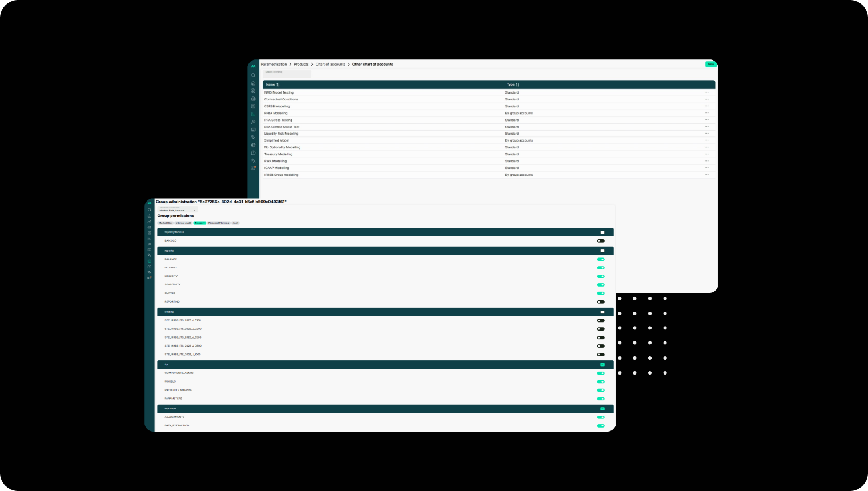Image resolution: width=868 pixels, height=491 pixels.
Task: Select green bar chart icon in chart of accounts sidebar
Action: click(254, 114)
